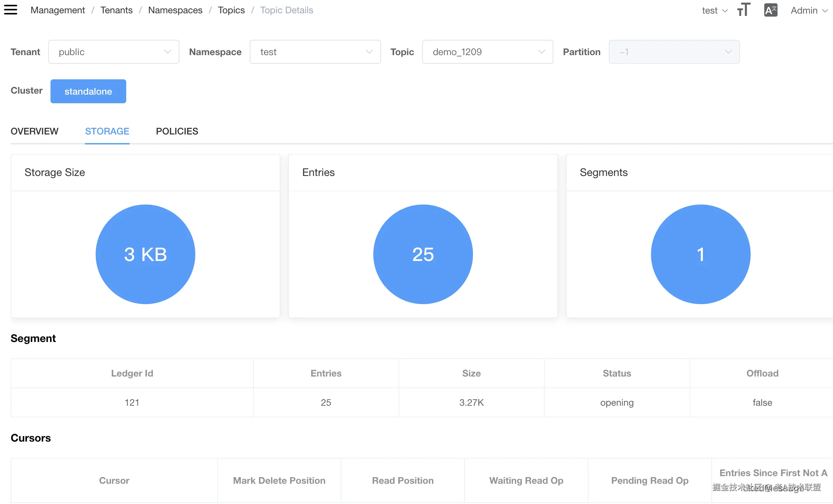Switch to the POLICIES tab

point(177,131)
